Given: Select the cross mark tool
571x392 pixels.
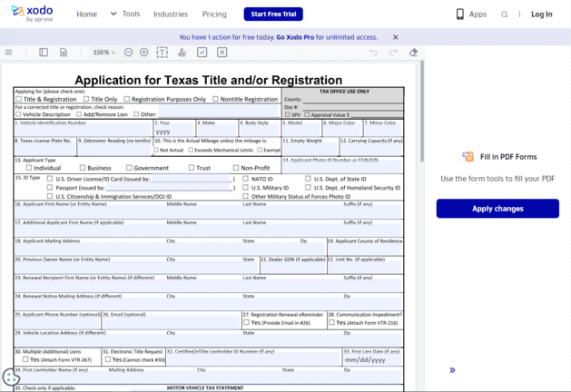Looking at the screenshot, I should coord(222,53).
